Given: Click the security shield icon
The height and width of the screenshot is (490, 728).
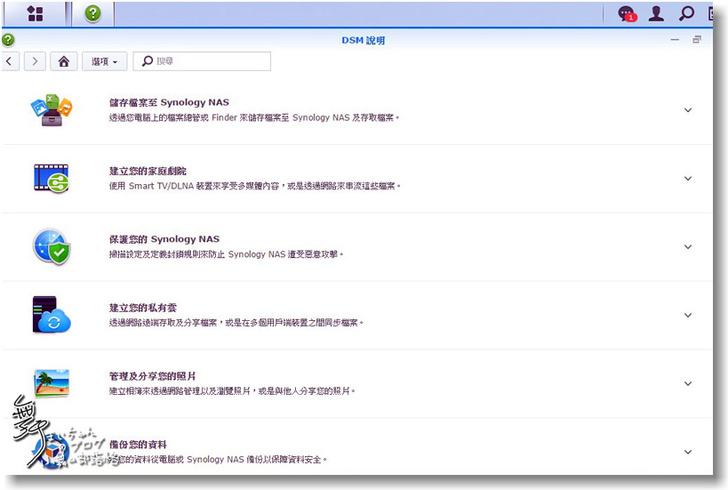Looking at the screenshot, I should pos(51,246).
